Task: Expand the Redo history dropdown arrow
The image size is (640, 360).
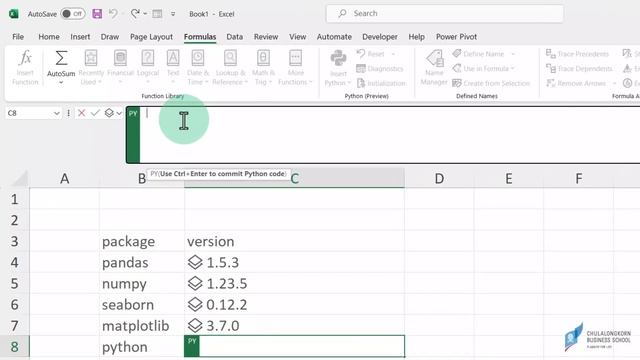Action: point(145,14)
